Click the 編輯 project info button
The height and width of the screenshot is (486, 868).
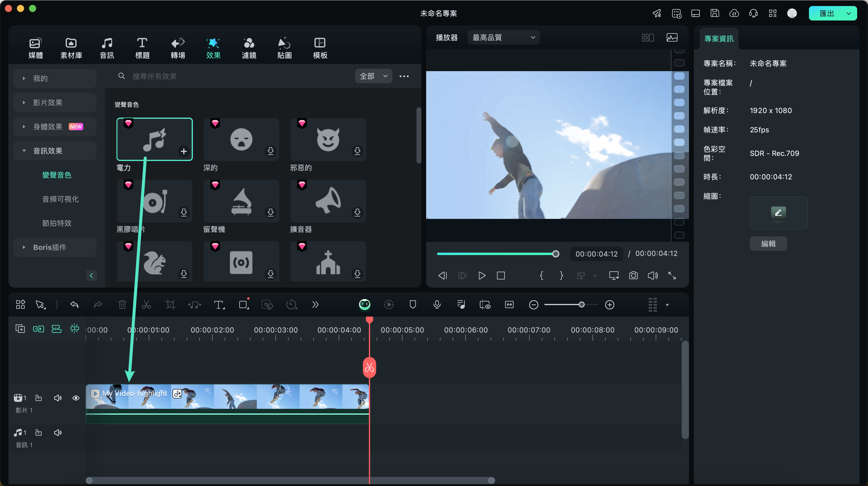click(x=768, y=243)
